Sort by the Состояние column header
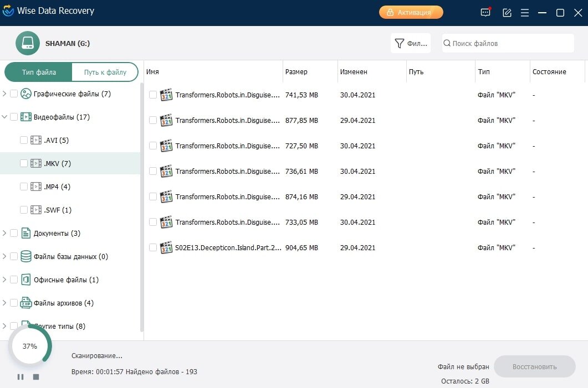 pyautogui.click(x=558, y=71)
